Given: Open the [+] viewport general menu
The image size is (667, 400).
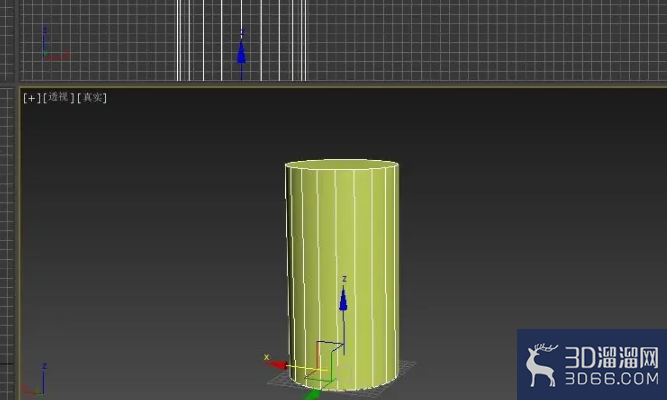Looking at the screenshot, I should tap(32, 98).
